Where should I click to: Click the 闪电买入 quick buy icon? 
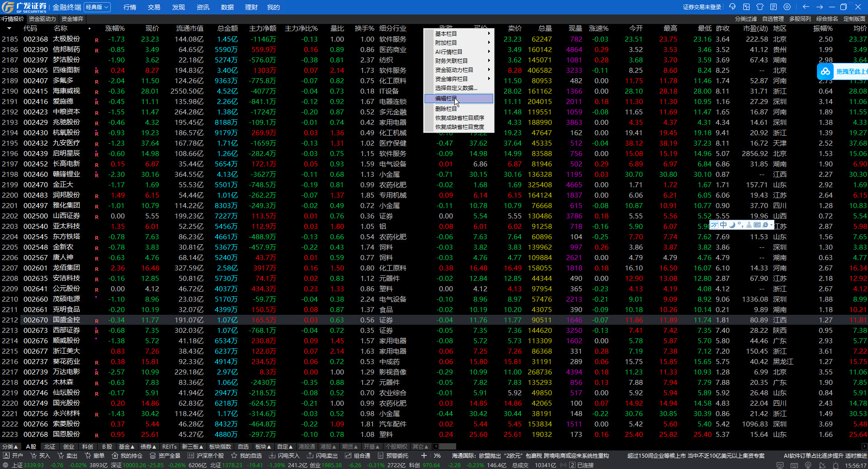(272, 456)
